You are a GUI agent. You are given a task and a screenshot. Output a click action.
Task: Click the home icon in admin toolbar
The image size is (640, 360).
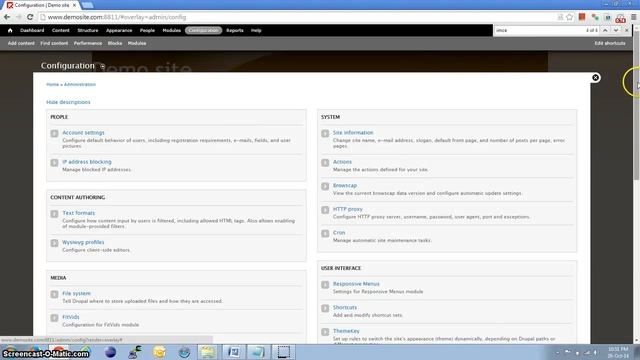point(10,30)
